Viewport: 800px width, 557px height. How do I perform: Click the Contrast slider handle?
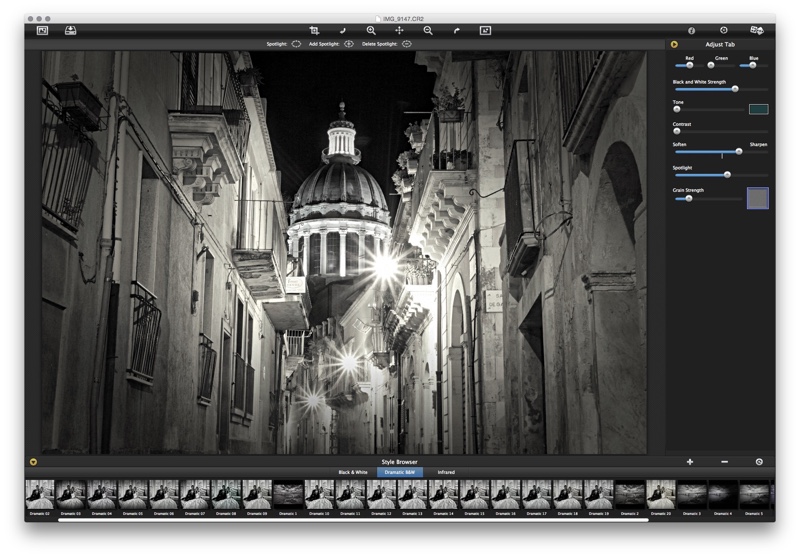(677, 131)
